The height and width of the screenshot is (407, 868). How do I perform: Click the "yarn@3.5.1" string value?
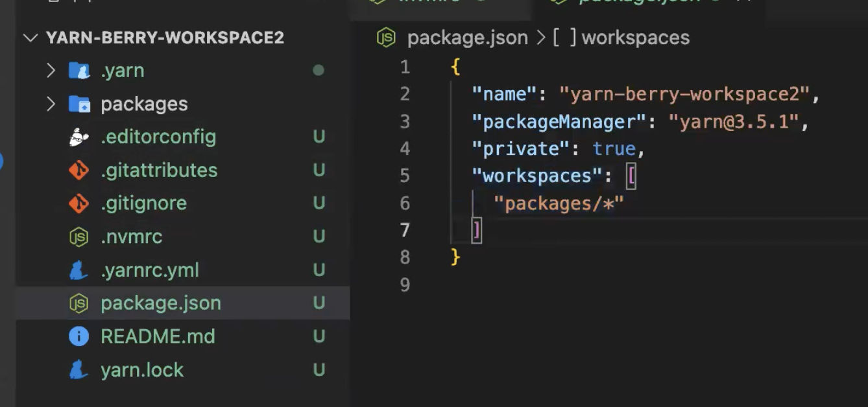[733, 122]
